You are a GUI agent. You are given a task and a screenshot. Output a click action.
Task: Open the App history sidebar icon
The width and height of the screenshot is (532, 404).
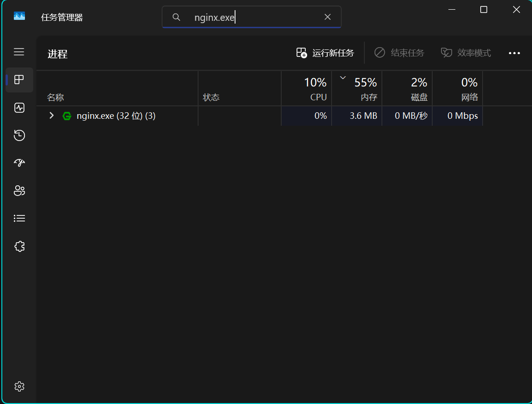click(19, 135)
